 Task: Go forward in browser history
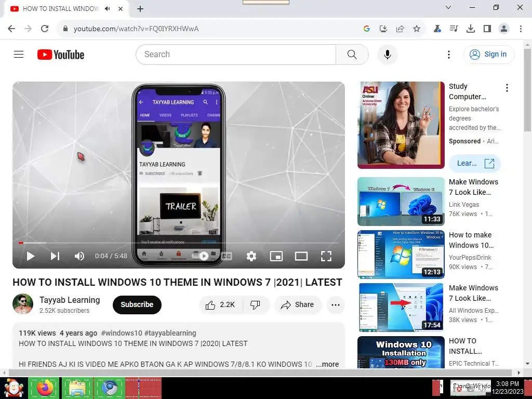(x=28, y=29)
